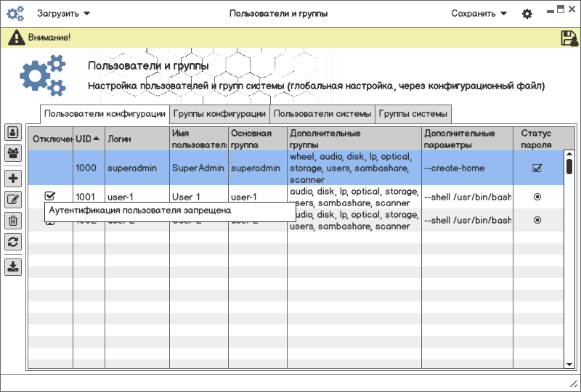Open the Группы системы tab
This screenshot has height=392, width=581.
coord(413,114)
